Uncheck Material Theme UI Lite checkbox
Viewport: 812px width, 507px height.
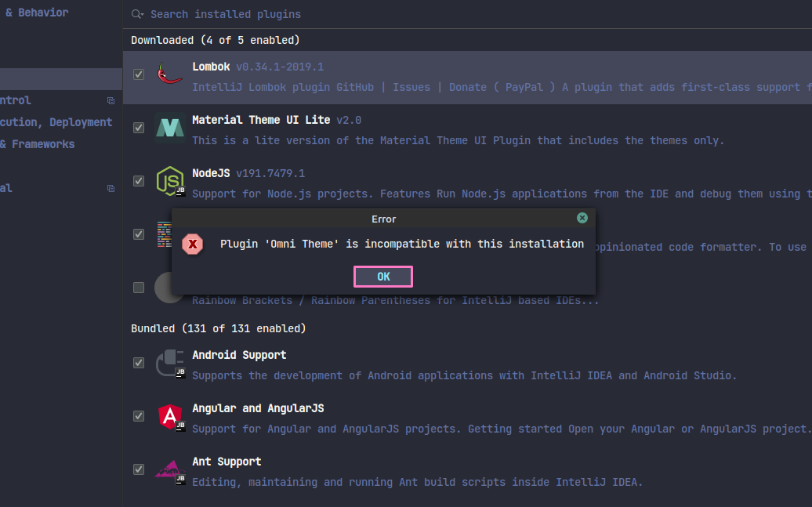click(x=138, y=128)
